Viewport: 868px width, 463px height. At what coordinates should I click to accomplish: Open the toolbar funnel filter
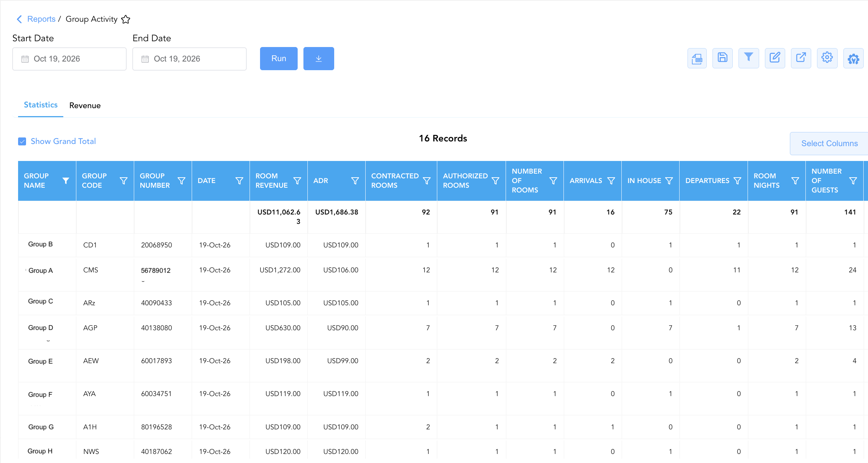click(749, 58)
